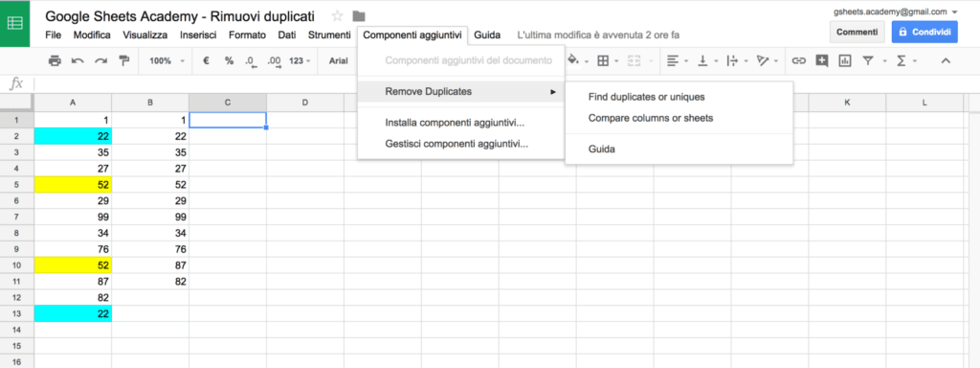Select yellow cell A5 containing 52
980x368 pixels.
[x=73, y=184]
